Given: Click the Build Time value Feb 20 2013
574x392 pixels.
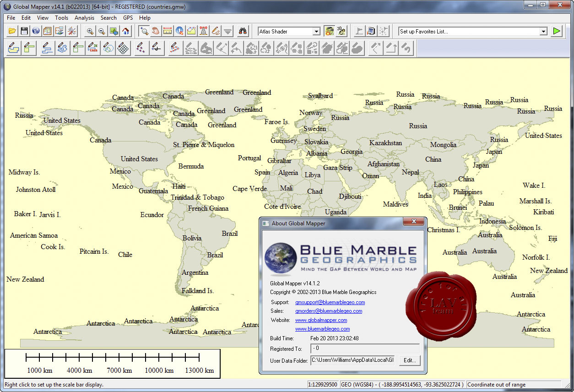Looking at the screenshot, I should click(x=335, y=338).
